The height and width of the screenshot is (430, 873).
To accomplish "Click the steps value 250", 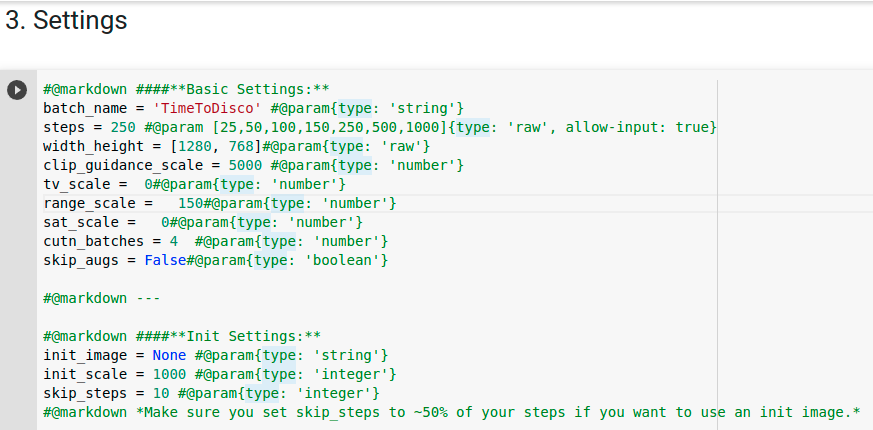I will click(x=123, y=127).
